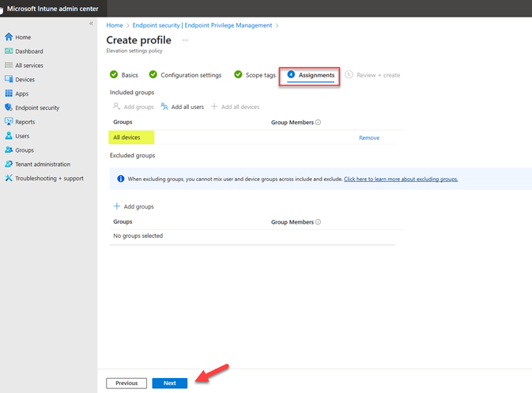Click info icon next to included Group Members
Image resolution: width=532 pixels, height=393 pixels.
pos(318,123)
